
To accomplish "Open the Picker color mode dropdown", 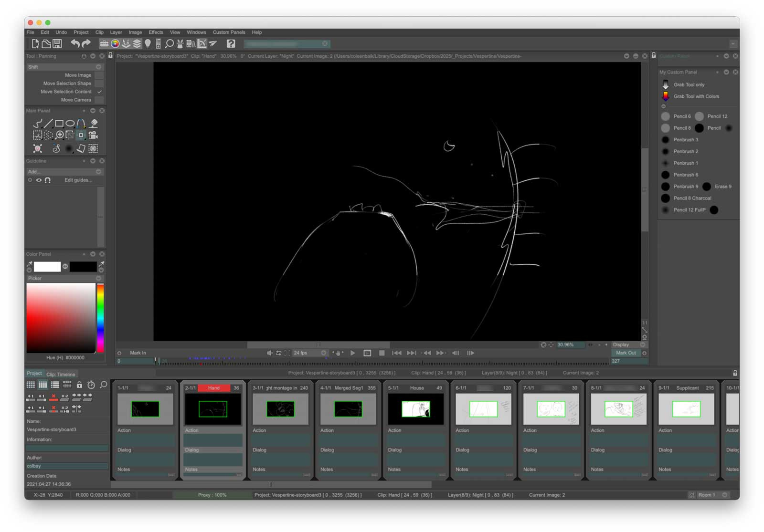I will [65, 278].
